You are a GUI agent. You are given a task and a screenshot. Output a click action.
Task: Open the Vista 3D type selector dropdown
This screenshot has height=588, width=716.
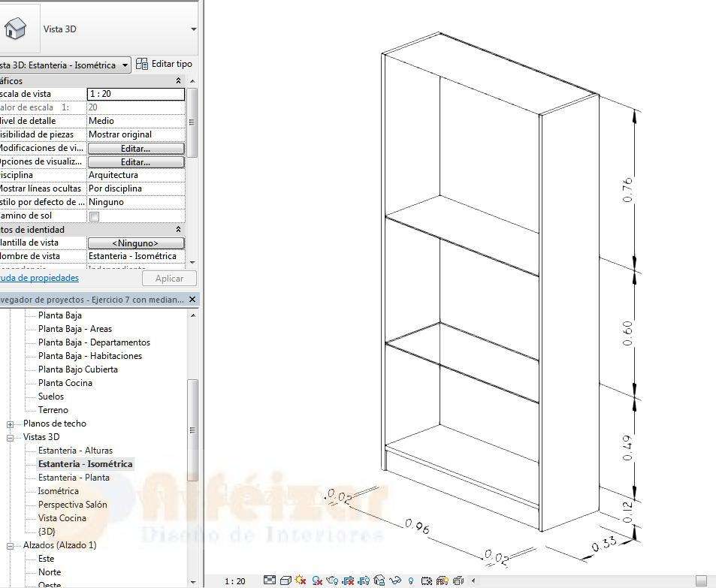pyautogui.click(x=193, y=29)
